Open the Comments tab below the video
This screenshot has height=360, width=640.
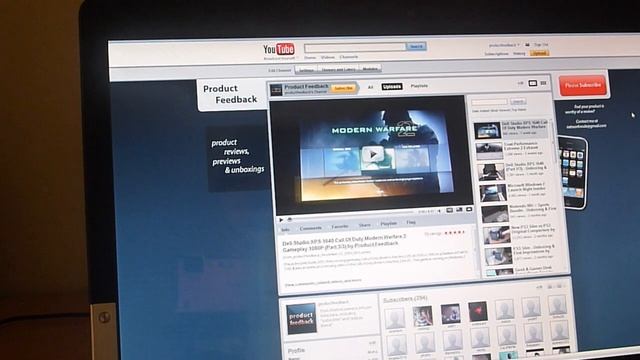[x=311, y=228]
